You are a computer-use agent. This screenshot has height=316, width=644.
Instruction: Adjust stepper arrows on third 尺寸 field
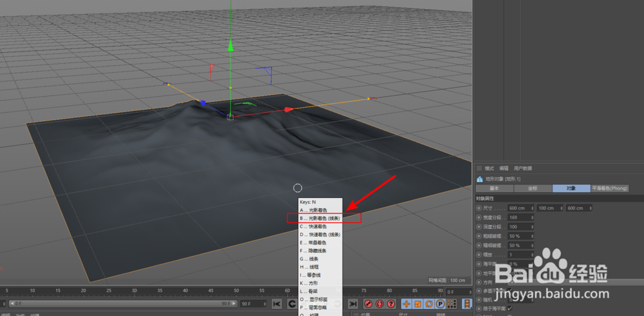590,208
